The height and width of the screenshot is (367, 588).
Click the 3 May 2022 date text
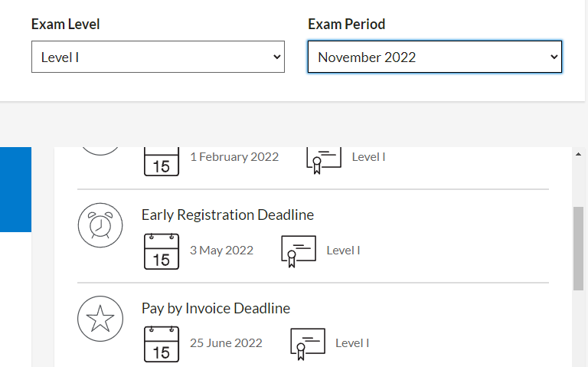(x=221, y=251)
